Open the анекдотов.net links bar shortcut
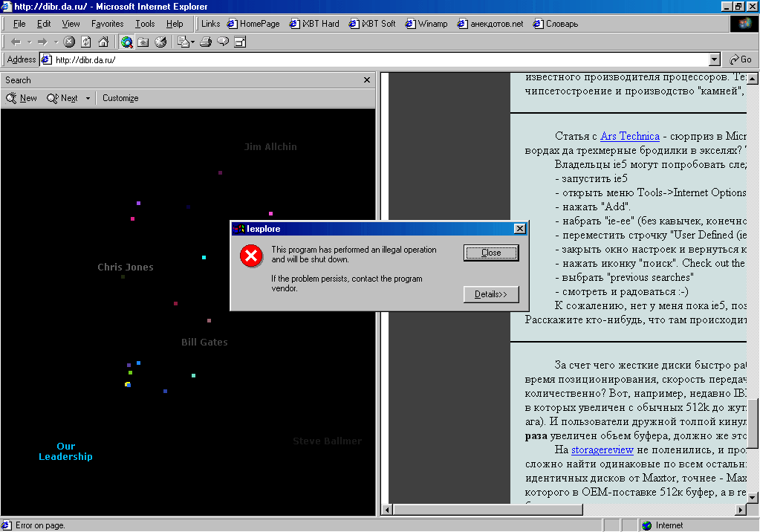Screen dimensions: 760x532 (x=490, y=24)
